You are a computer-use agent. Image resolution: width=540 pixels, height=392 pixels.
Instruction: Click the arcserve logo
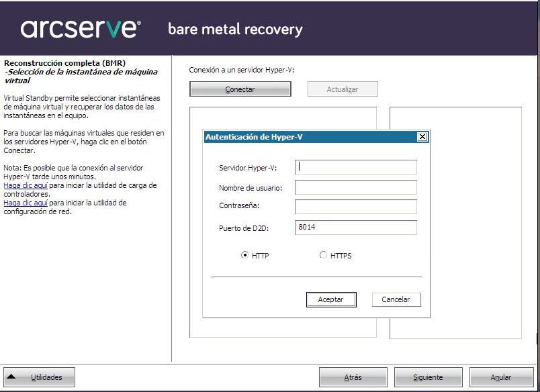click(x=81, y=29)
